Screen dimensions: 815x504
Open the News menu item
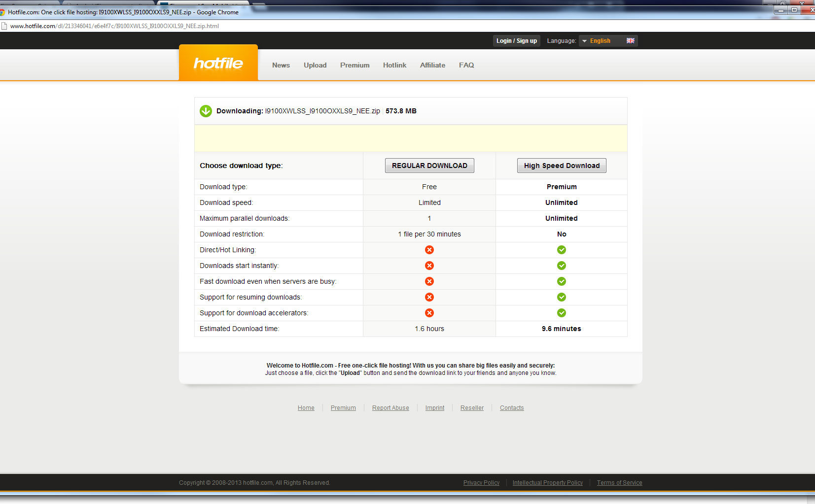[281, 65]
